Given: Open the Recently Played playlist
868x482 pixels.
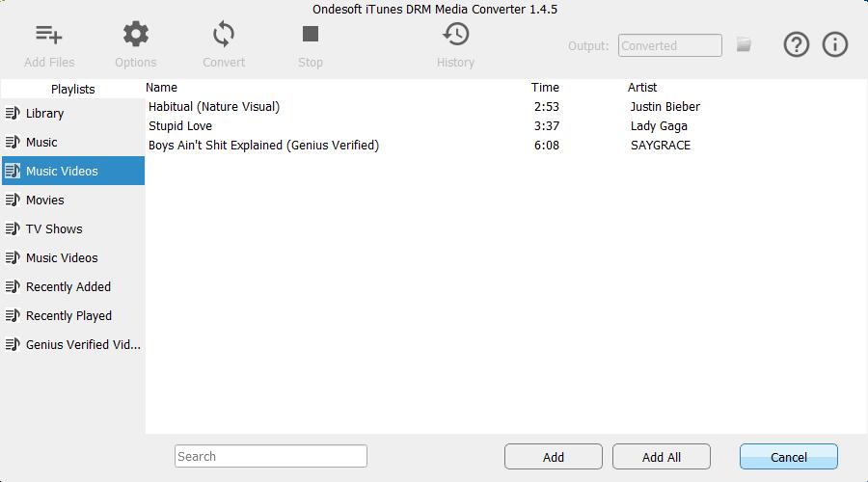Looking at the screenshot, I should point(72,315).
